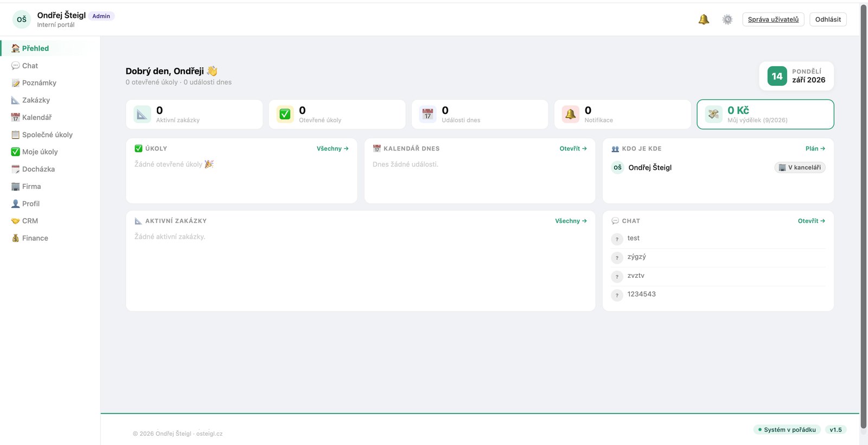Click the Kalendář sidebar icon
Viewport: 868px width, 445px height.
15,117
